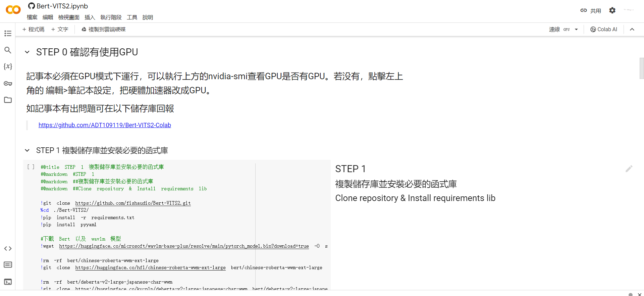This screenshot has height=296, width=644.
Task: Collapse the STEP 0 section
Action: [27, 52]
